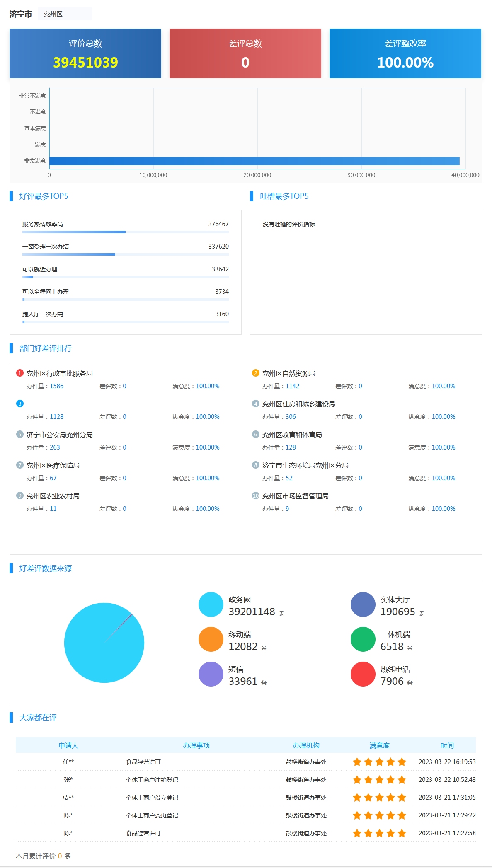Open the 兖州区 district dropdown
This screenshot has height=868, width=492.
65,14
